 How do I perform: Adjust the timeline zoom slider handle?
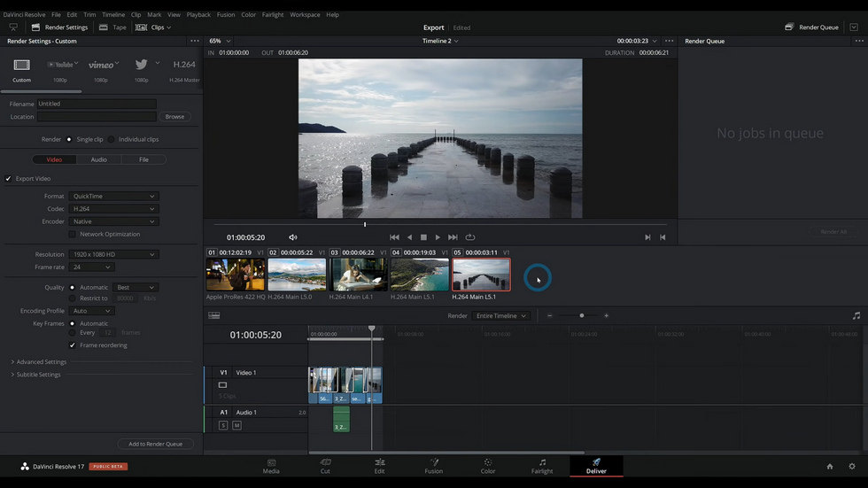tap(582, 315)
